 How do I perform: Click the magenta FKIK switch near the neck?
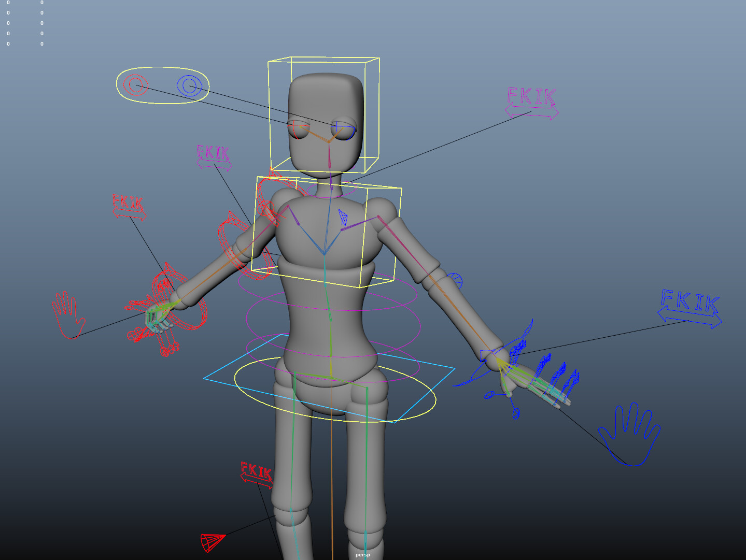click(x=213, y=155)
